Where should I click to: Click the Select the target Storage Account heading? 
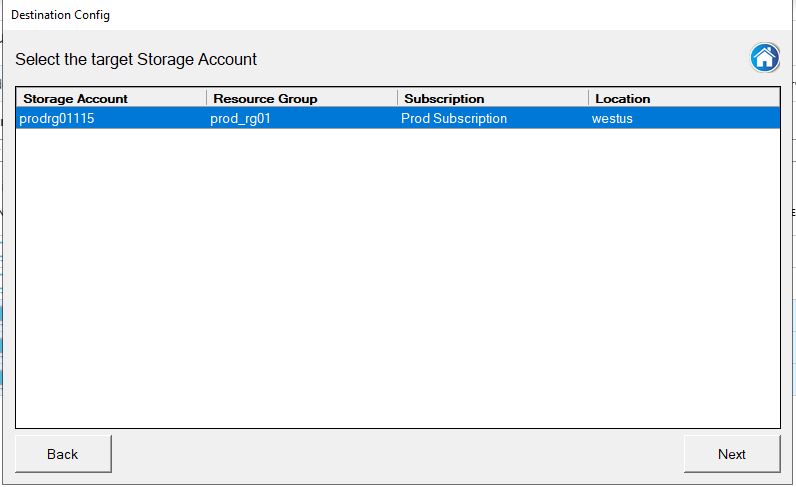coord(136,59)
